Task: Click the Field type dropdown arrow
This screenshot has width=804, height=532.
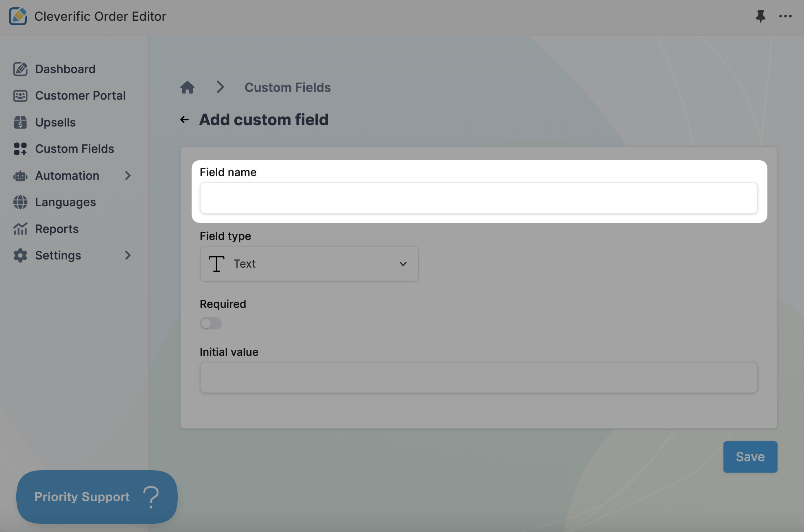Action: point(403,264)
